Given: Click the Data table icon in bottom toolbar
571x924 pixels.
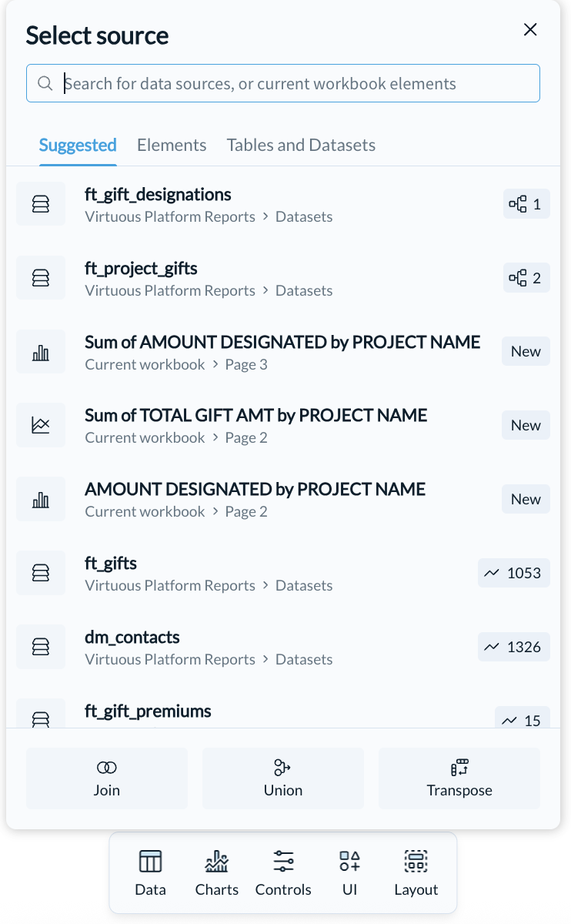Looking at the screenshot, I should [150, 860].
